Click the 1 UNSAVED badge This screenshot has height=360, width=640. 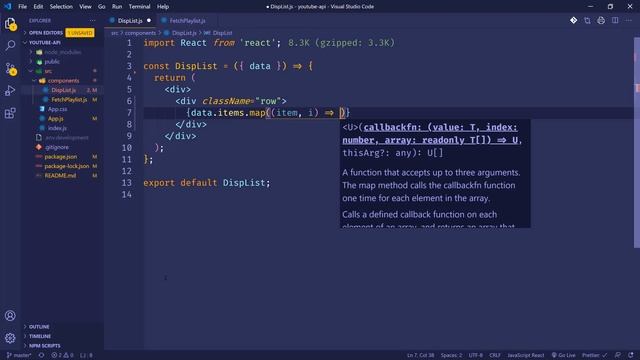click(x=80, y=33)
